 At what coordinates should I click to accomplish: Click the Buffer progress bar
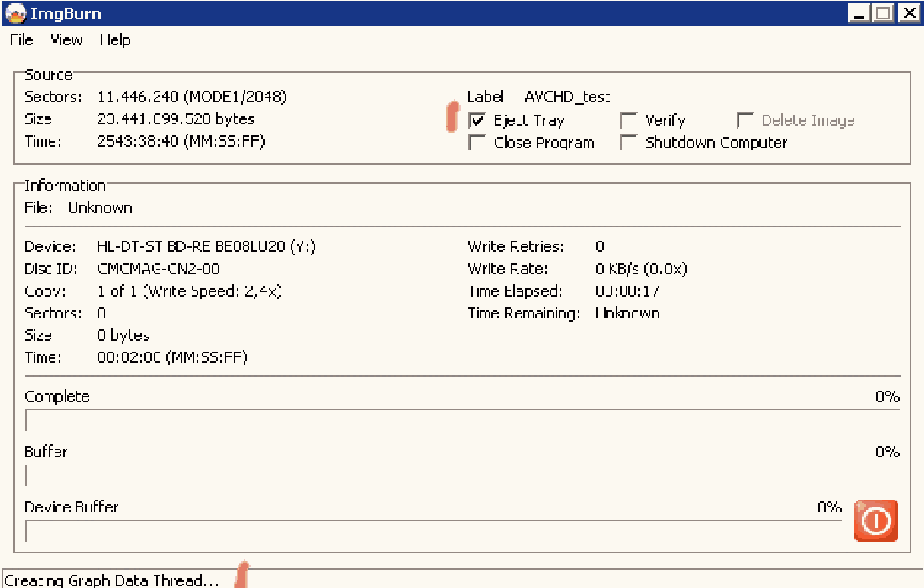coord(462,475)
